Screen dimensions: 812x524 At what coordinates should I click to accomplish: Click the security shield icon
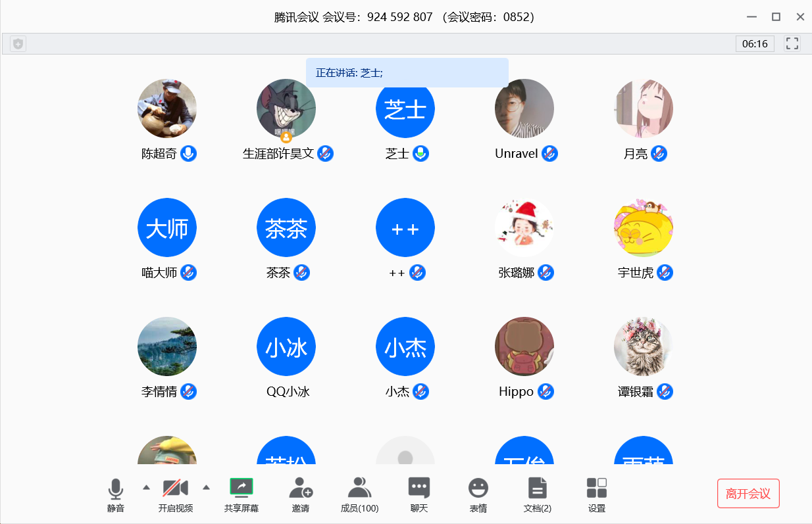tap(18, 44)
